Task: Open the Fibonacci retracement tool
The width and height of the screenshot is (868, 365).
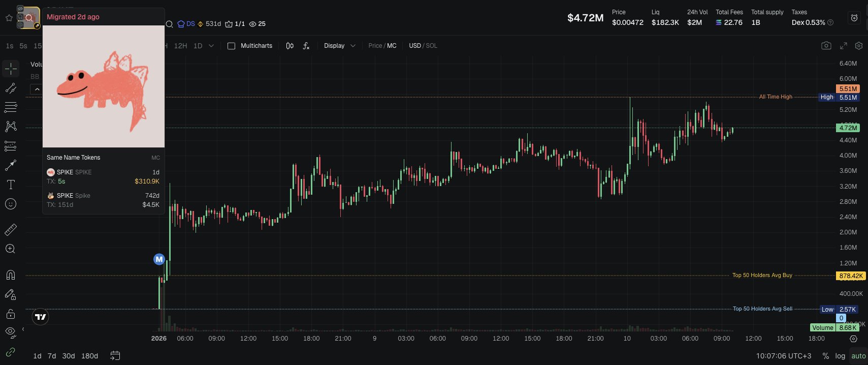Action: click(11, 107)
